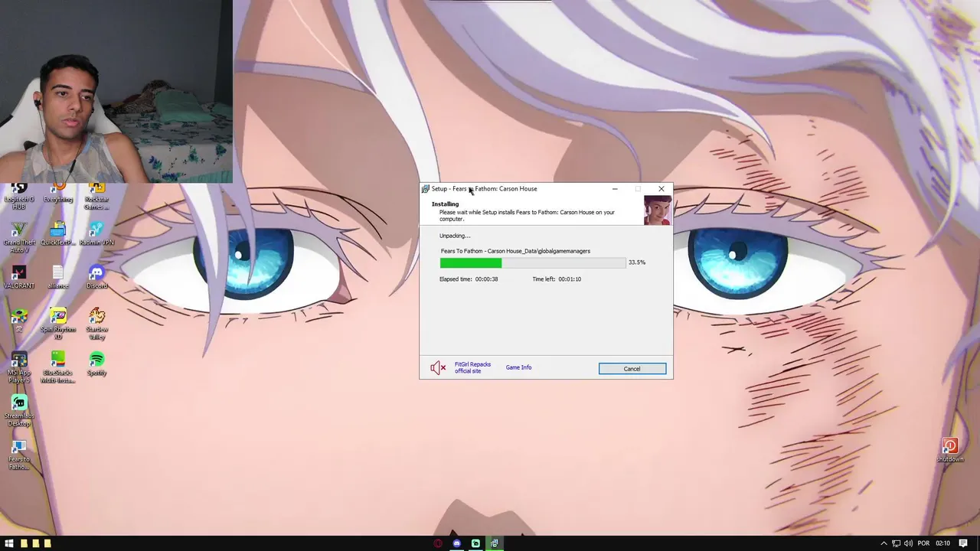Click the green installation progress bar
980x551 pixels.
[533, 262]
